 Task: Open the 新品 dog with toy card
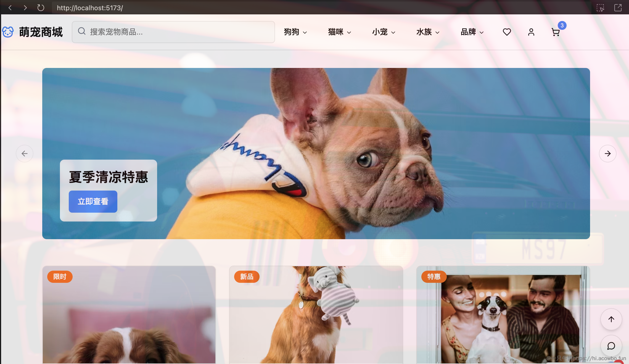click(316, 315)
